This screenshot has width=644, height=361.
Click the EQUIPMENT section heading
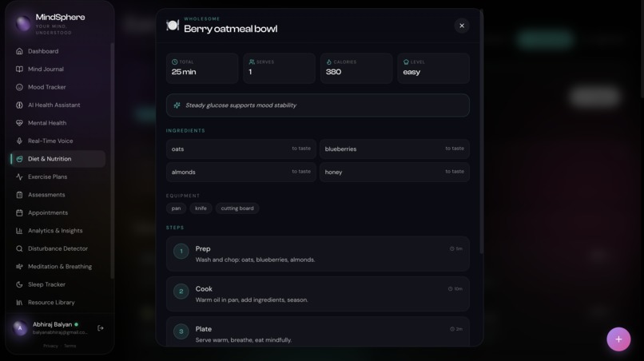[183, 196]
